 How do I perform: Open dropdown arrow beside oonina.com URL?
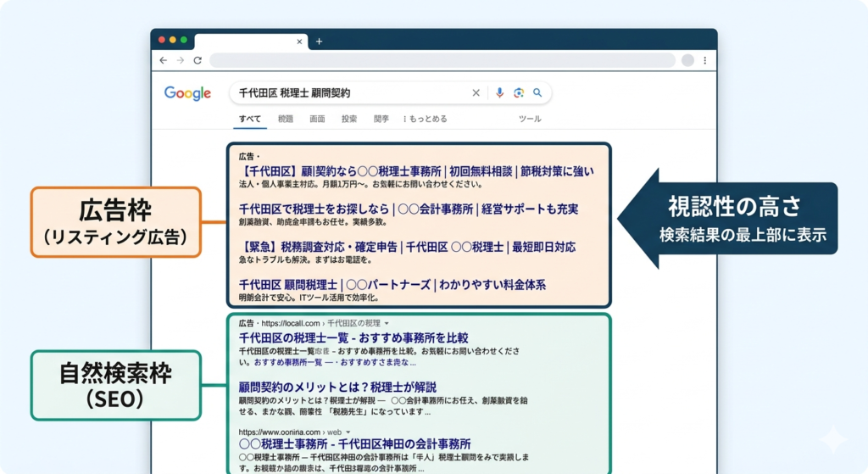click(x=348, y=432)
